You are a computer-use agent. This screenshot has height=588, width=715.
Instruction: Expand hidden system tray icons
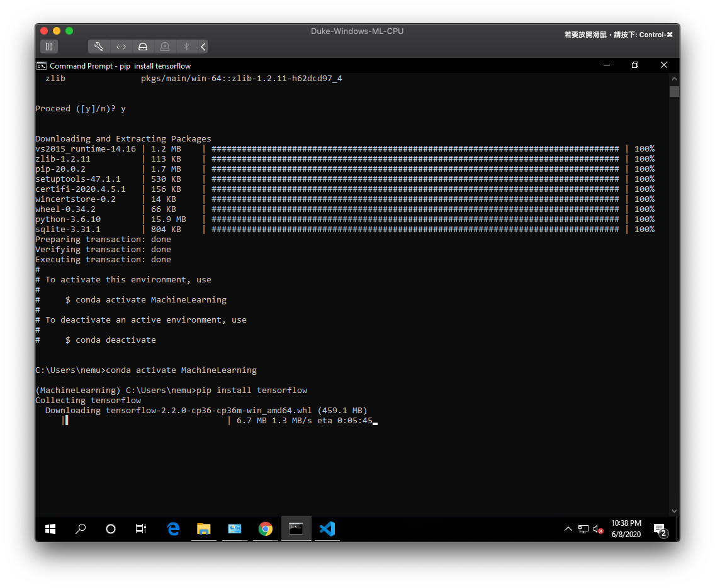click(568, 529)
